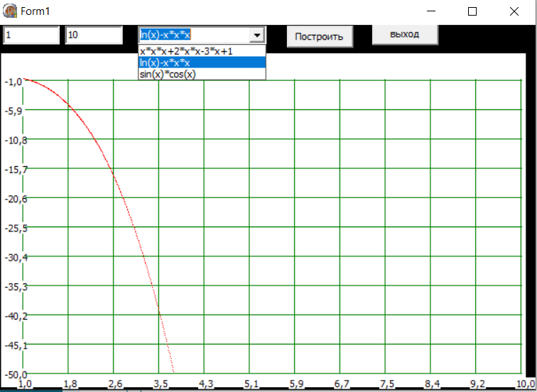
Task: Pick sin(x)*cos(x) from the function list
Action: (202, 74)
